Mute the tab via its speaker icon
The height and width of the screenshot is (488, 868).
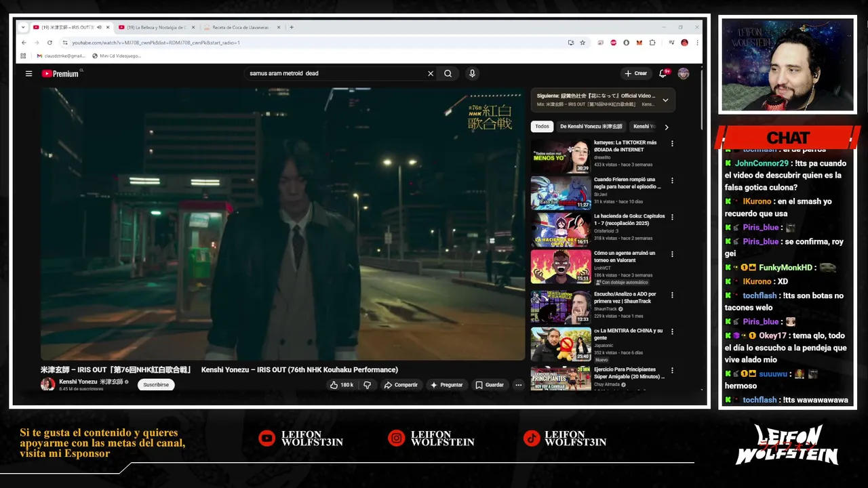[x=99, y=27]
